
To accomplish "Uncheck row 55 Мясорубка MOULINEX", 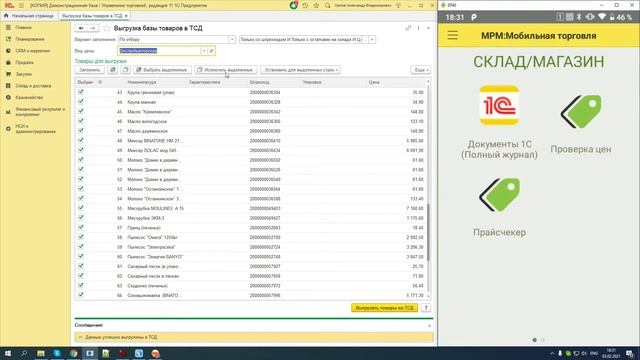I will pos(81,208).
